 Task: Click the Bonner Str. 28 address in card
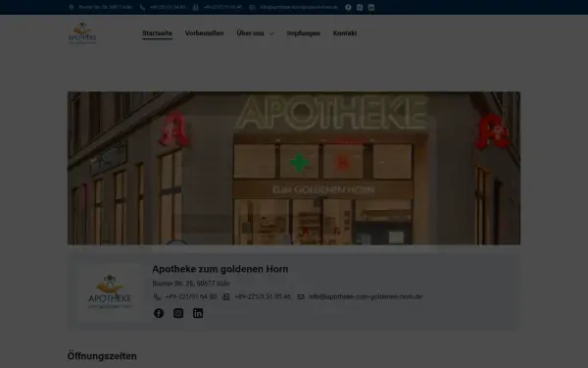191,284
